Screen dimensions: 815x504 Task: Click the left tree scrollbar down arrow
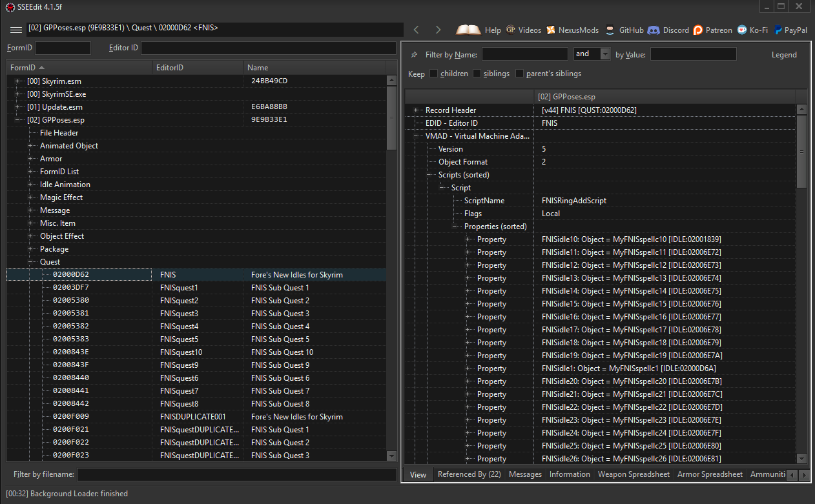pos(391,456)
